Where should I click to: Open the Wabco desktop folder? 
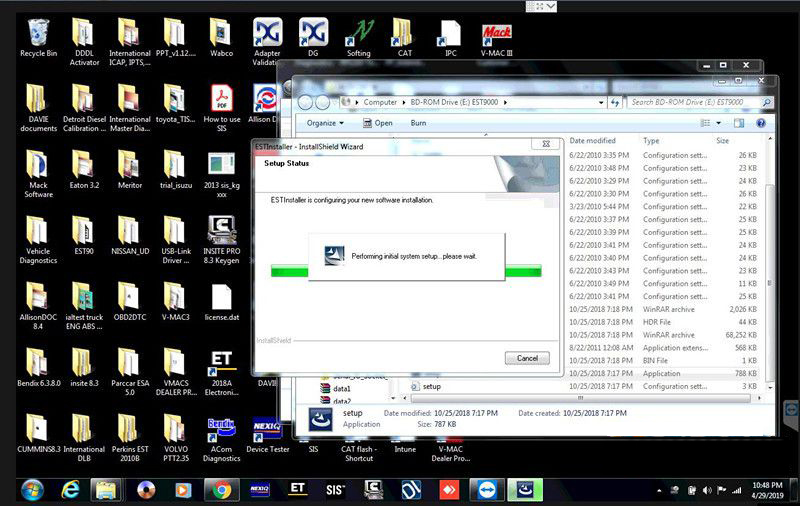[x=221, y=38]
